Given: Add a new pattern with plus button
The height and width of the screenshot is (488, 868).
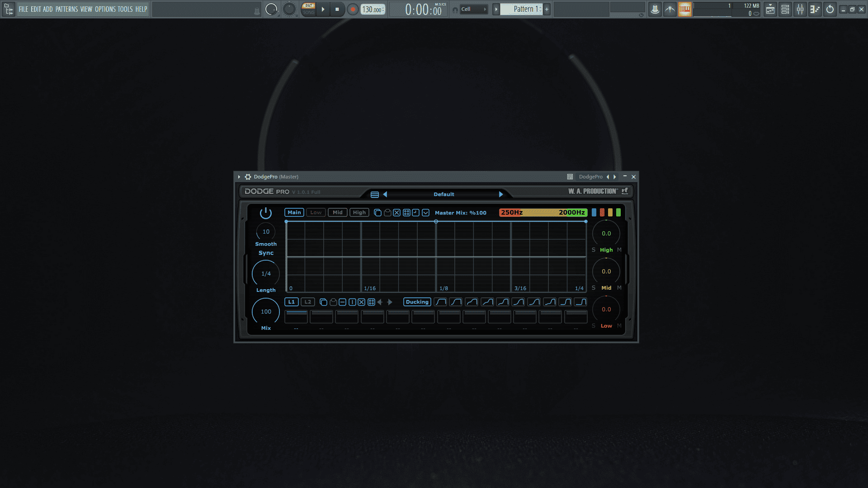Looking at the screenshot, I should tap(547, 9).
